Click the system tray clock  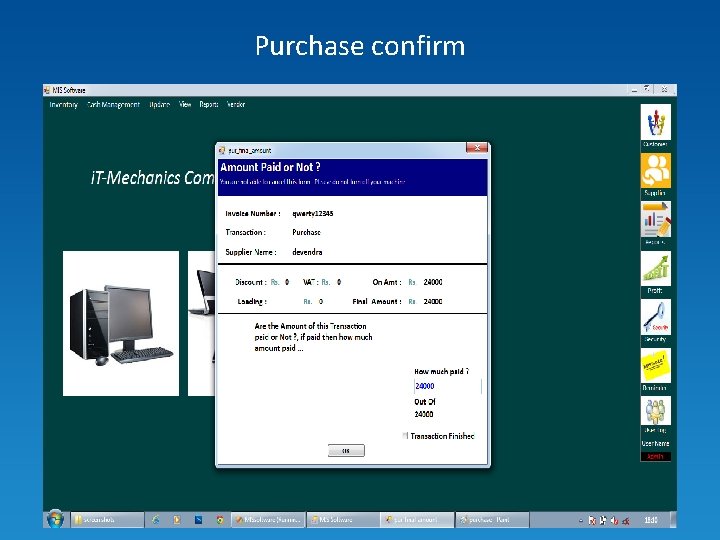[651, 520]
